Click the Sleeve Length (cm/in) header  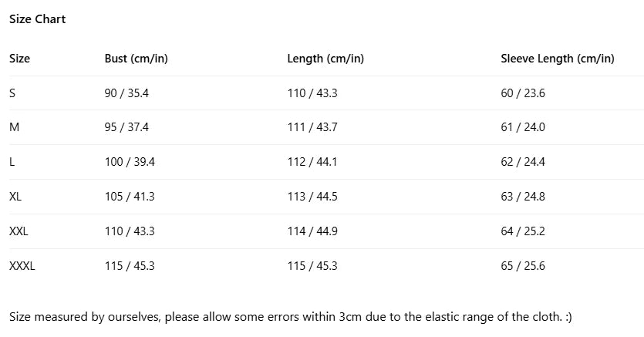557,59
